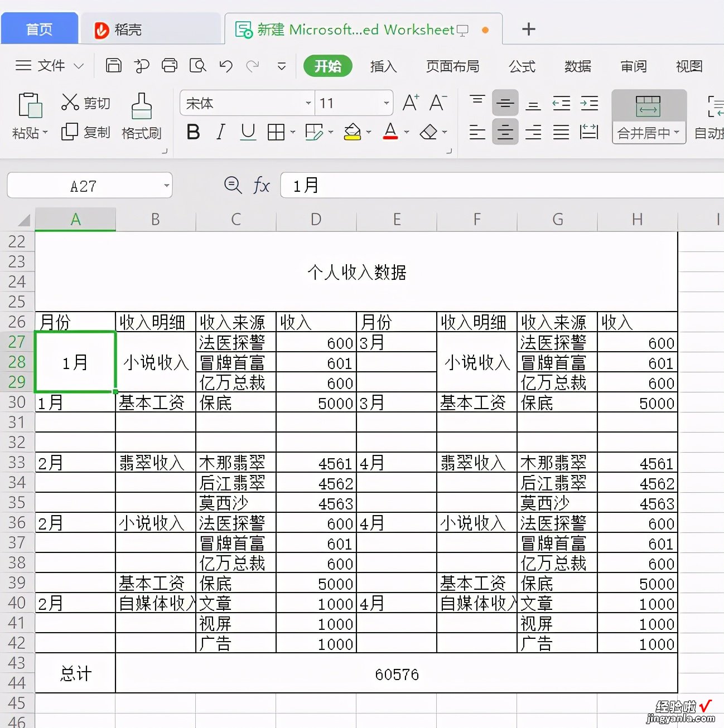
Task: Open the name box dropdown arrow
Action: click(166, 186)
